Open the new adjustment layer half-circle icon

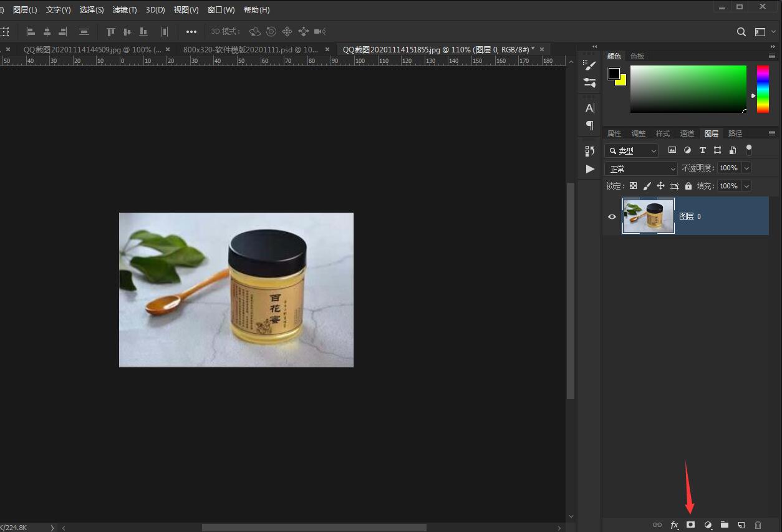[708, 525]
